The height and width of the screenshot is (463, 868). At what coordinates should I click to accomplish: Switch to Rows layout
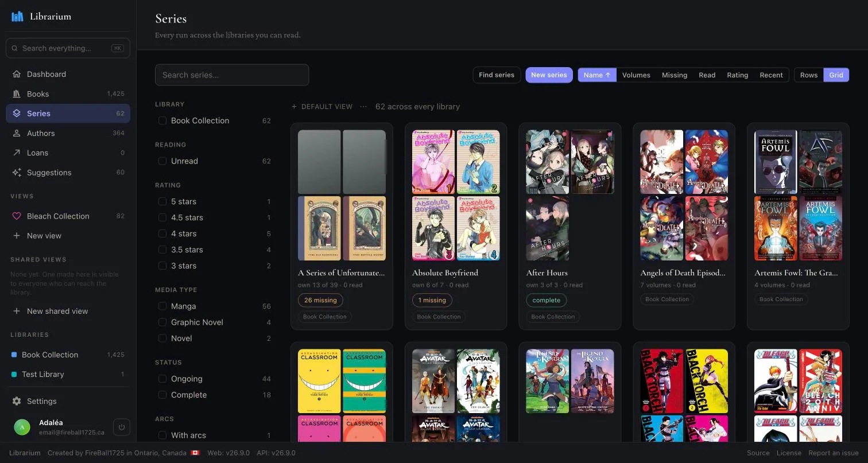pos(809,75)
